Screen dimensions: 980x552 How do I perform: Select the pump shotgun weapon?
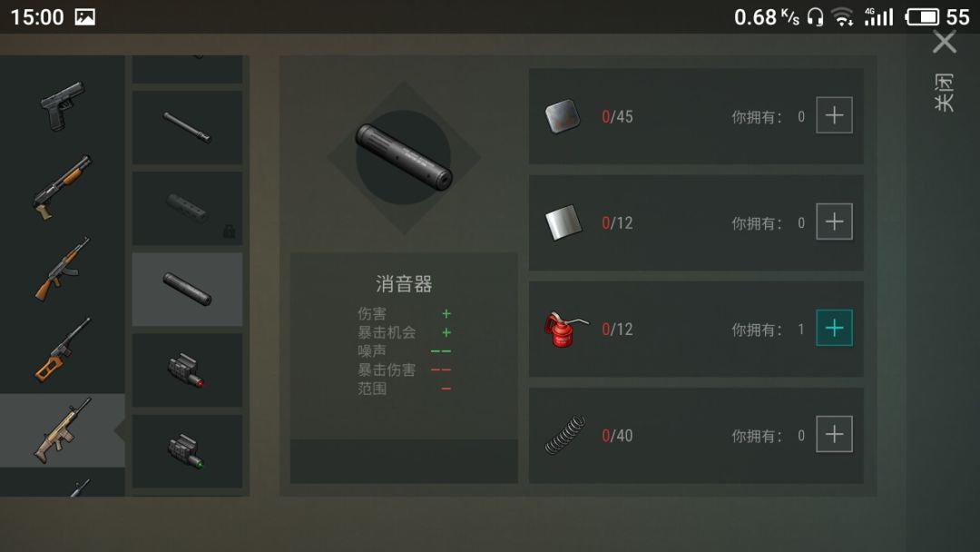[x=63, y=188]
